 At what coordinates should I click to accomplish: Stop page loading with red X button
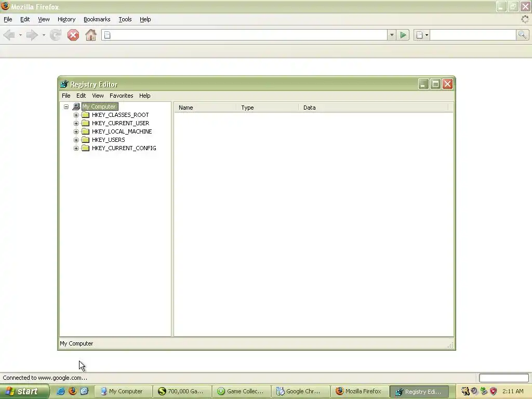pyautogui.click(x=73, y=35)
